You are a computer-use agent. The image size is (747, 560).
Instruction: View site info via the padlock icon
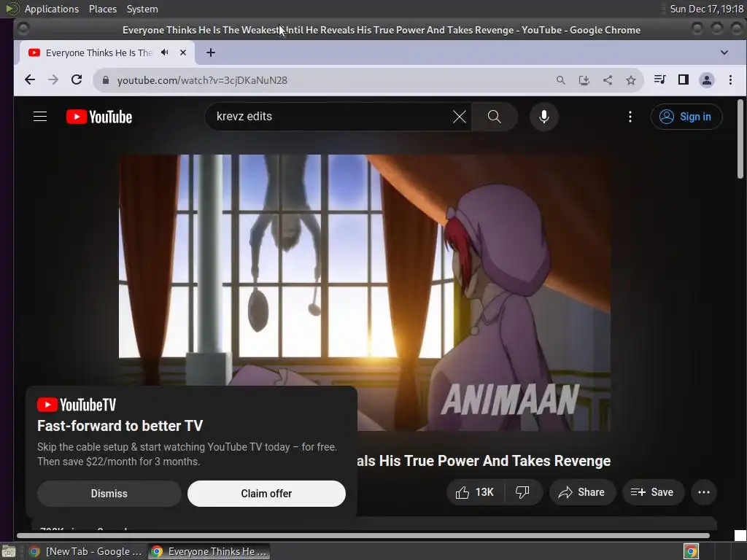[106, 80]
